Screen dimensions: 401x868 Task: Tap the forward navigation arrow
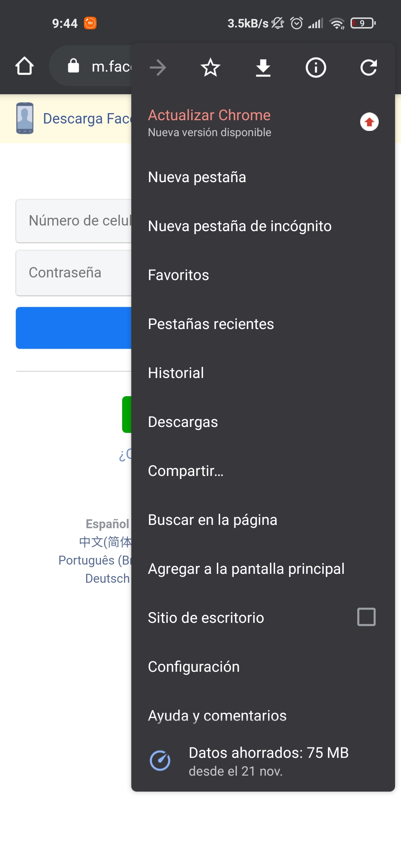click(x=158, y=68)
